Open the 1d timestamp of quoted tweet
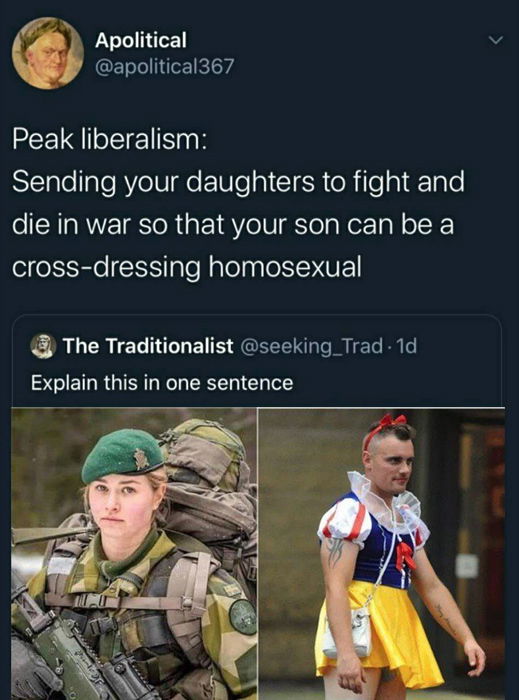Screen dimensions: 519x700 click(407, 346)
